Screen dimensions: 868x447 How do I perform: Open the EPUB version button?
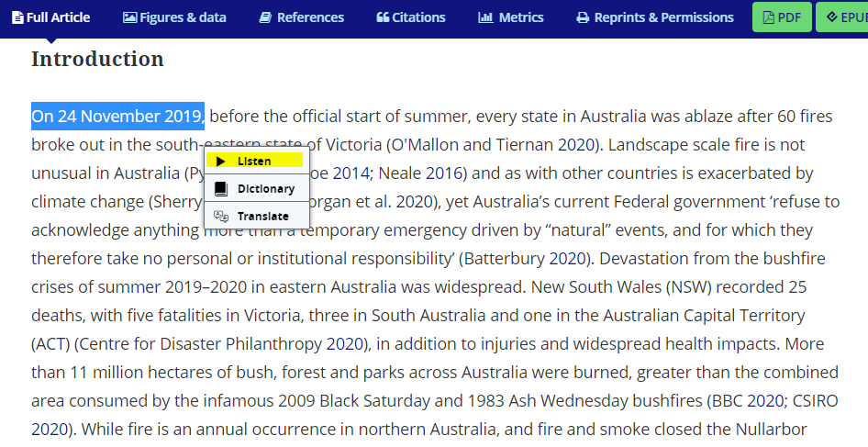842,17
